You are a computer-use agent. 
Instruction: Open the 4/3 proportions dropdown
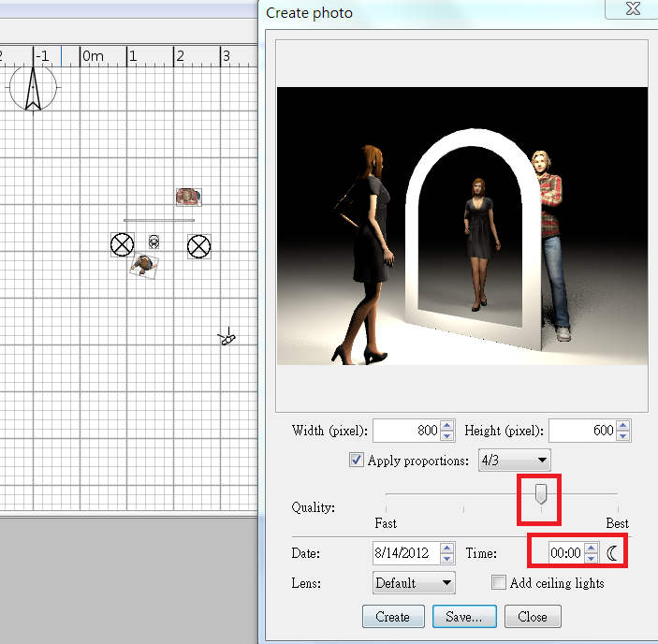[514, 461]
